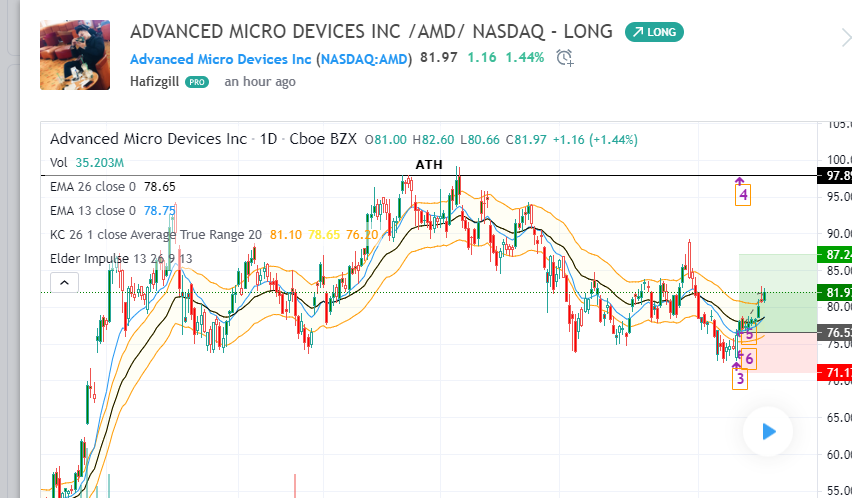Click the 81.97 price next to the ticker
Image resolution: width=852 pixels, height=498 pixels.
438,58
